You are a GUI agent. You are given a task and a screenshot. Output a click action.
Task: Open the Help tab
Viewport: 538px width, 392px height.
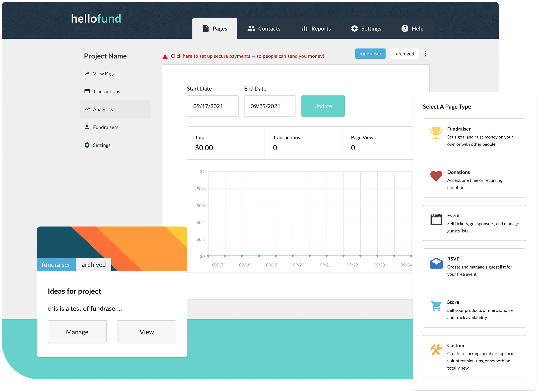[x=412, y=28]
